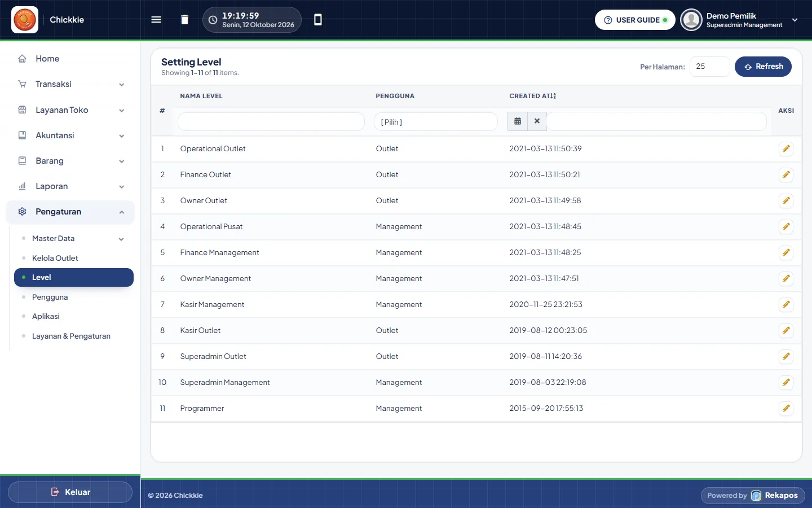Expand the Akuntansi menu
Screen dimensions: 812x508
(70, 135)
